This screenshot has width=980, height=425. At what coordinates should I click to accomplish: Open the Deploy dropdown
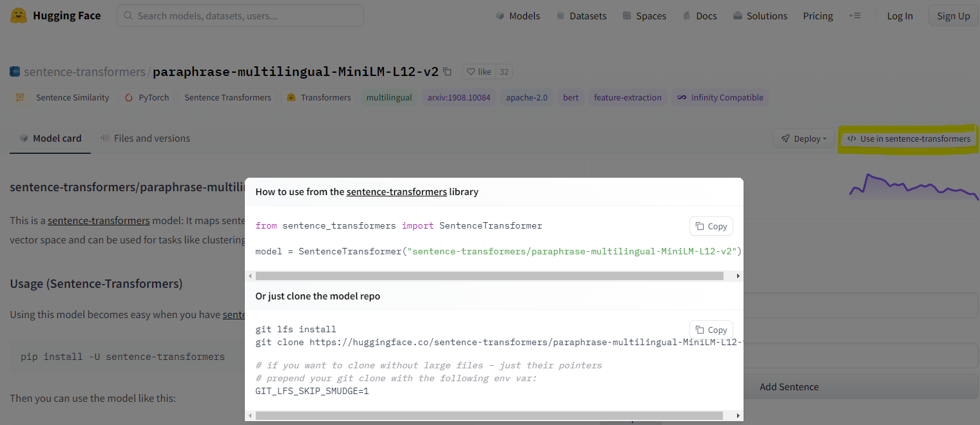(803, 138)
